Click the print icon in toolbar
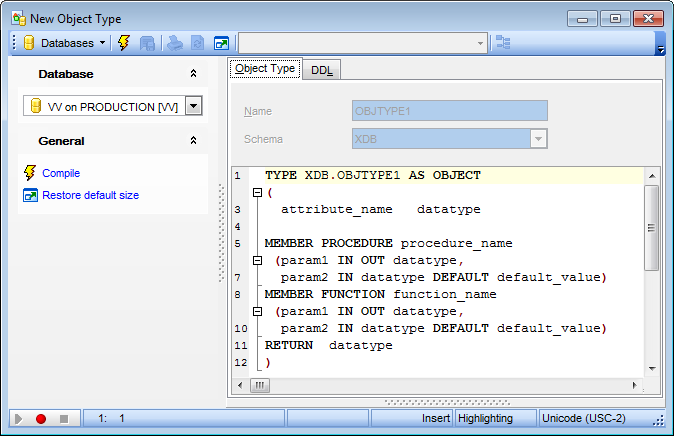This screenshot has width=674, height=436. [x=173, y=43]
